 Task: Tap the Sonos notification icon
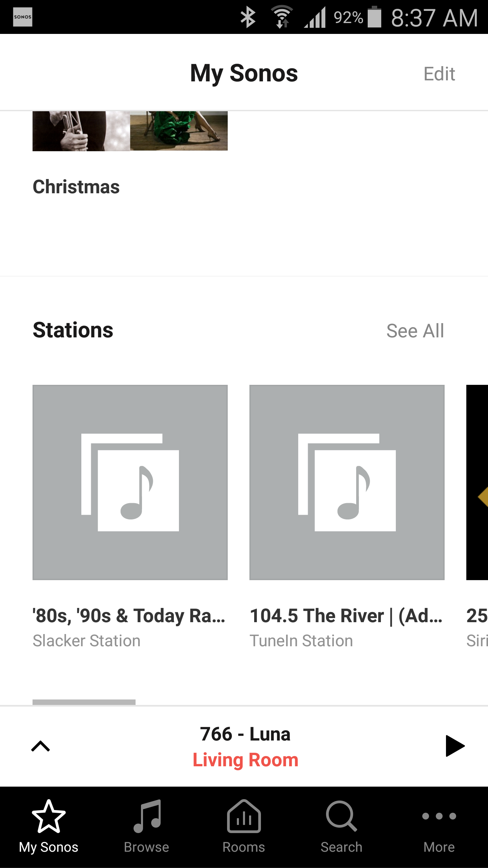click(23, 17)
